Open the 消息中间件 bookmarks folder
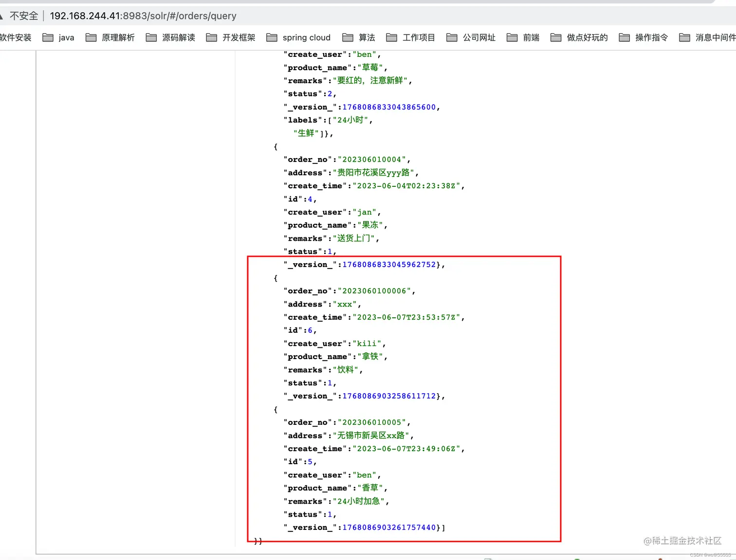 707,37
